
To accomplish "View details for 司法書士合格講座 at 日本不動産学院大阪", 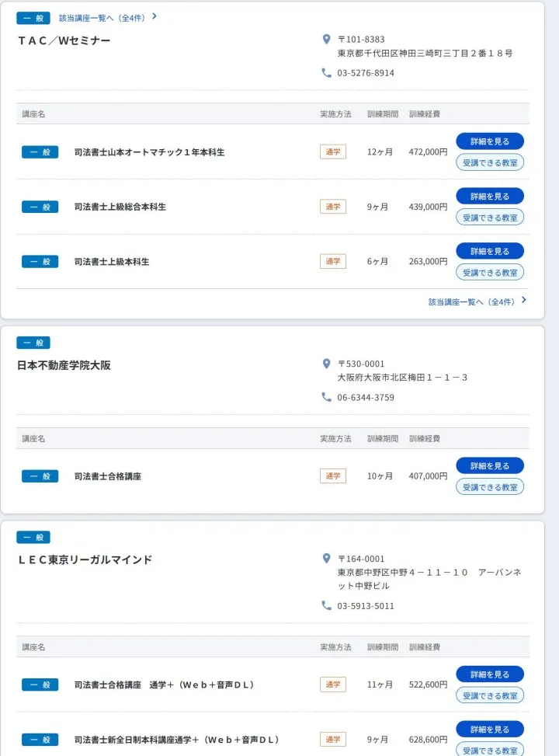I will tap(490, 465).
